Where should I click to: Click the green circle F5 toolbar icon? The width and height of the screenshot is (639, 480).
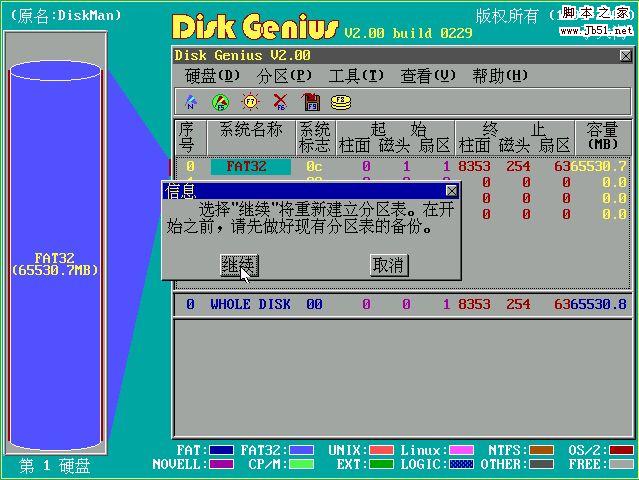[220, 102]
